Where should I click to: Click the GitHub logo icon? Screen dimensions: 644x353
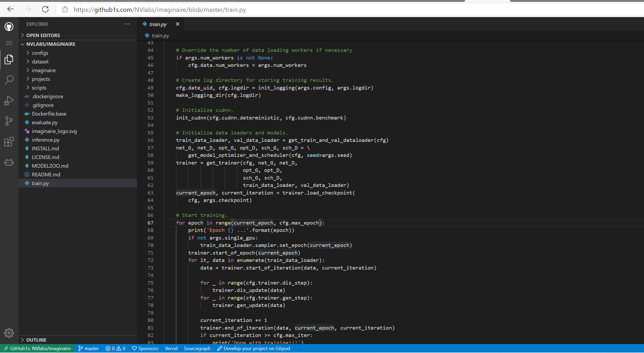pyautogui.click(x=9, y=27)
